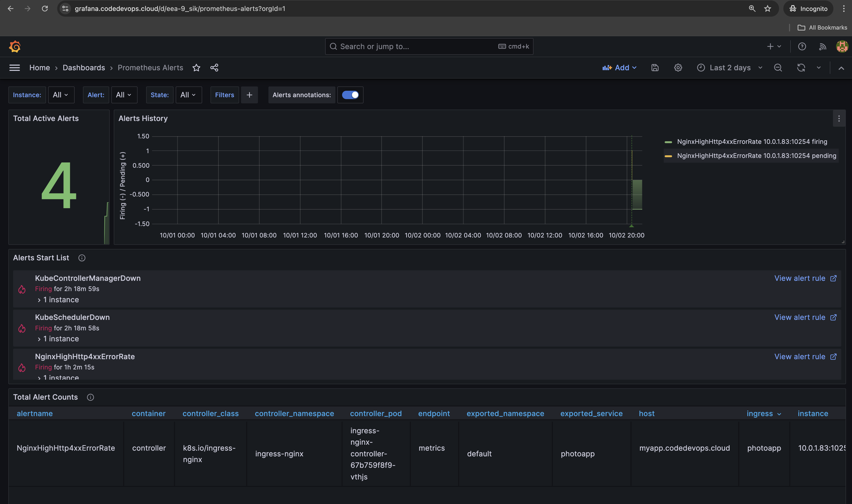
Task: Share the dashboard via share icon
Action: coord(214,68)
